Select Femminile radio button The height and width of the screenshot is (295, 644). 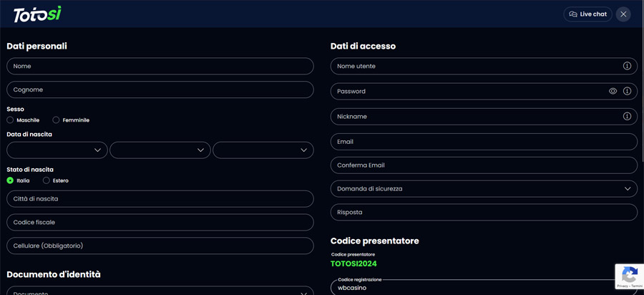coord(57,120)
